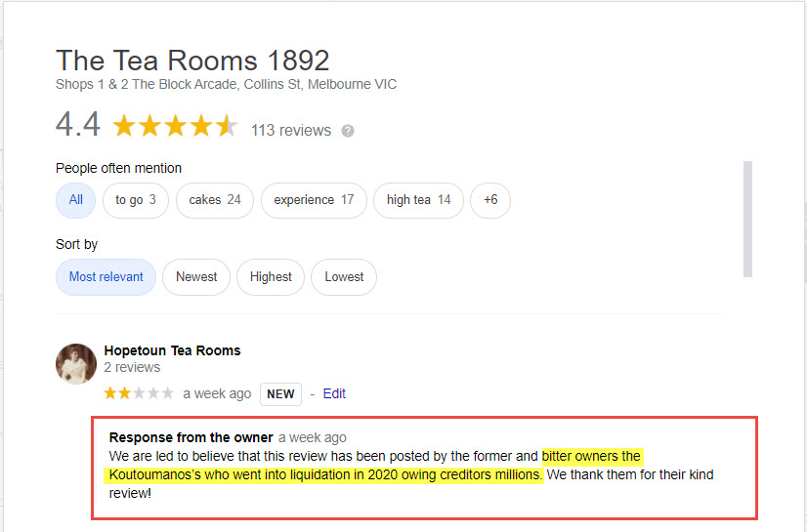
Task: Click the help question mark icon
Action: (x=348, y=131)
